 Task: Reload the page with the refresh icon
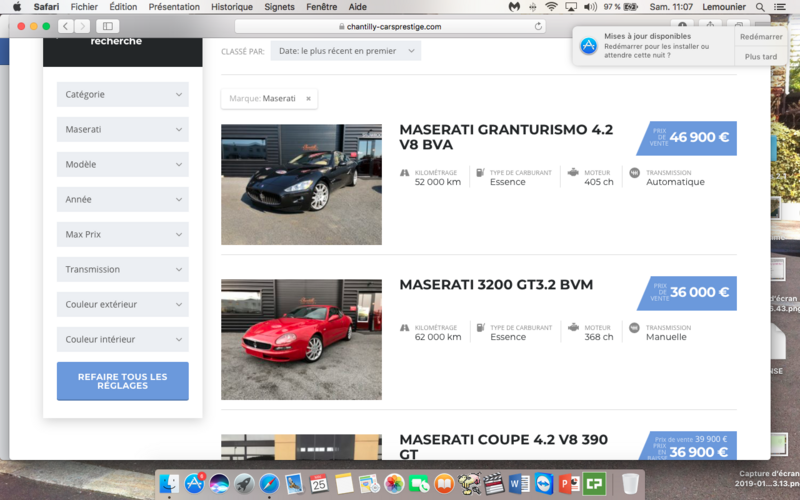point(538,27)
